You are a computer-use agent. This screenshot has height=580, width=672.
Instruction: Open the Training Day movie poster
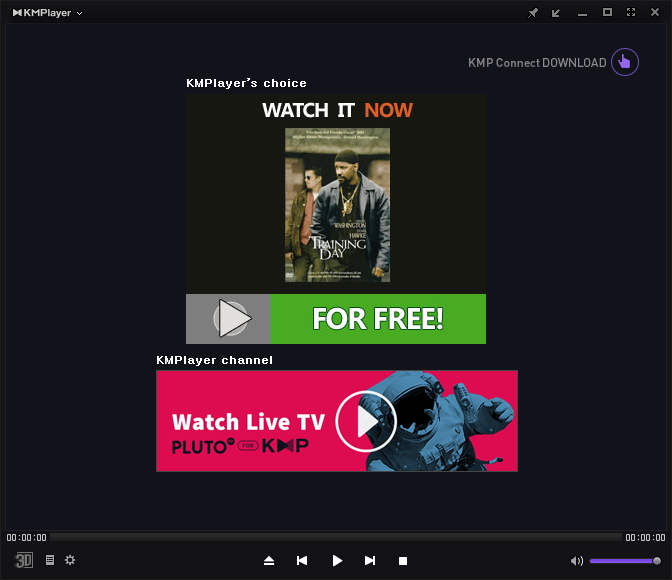(x=338, y=205)
